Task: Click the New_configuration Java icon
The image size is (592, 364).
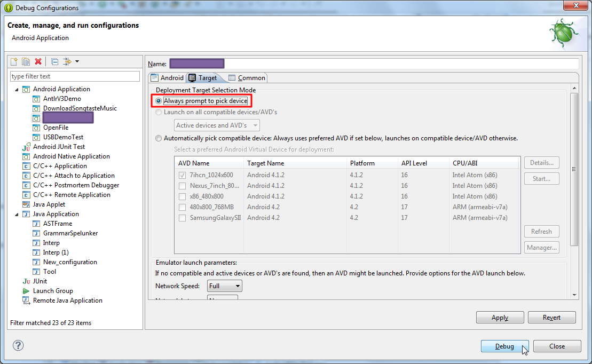Action: coord(36,263)
